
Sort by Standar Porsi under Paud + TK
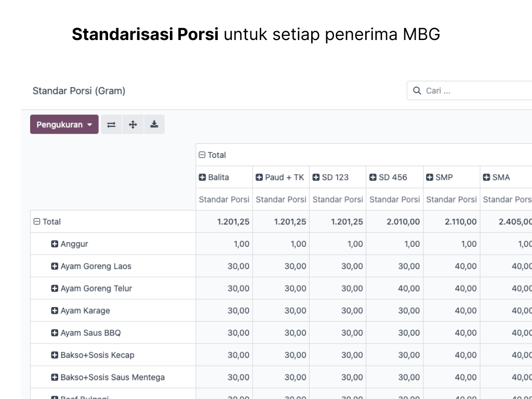tap(281, 199)
